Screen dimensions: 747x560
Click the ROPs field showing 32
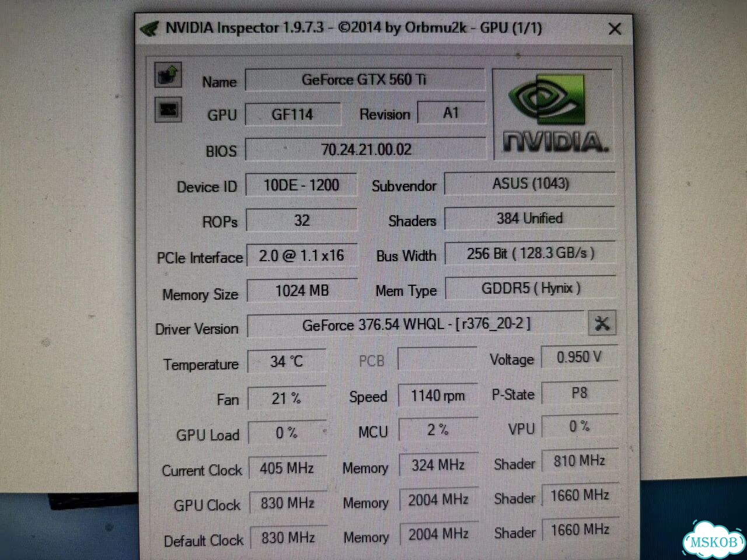pyautogui.click(x=301, y=220)
